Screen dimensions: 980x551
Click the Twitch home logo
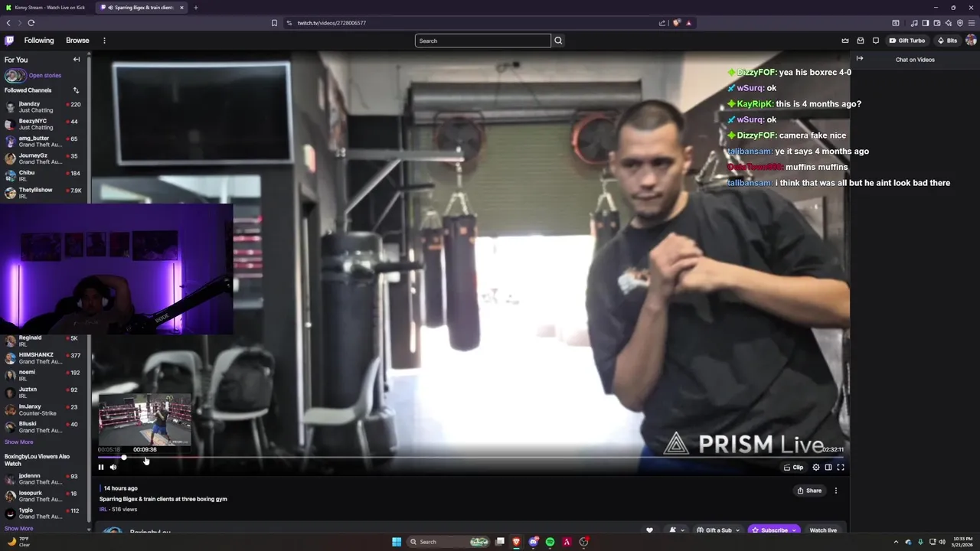pos(9,41)
